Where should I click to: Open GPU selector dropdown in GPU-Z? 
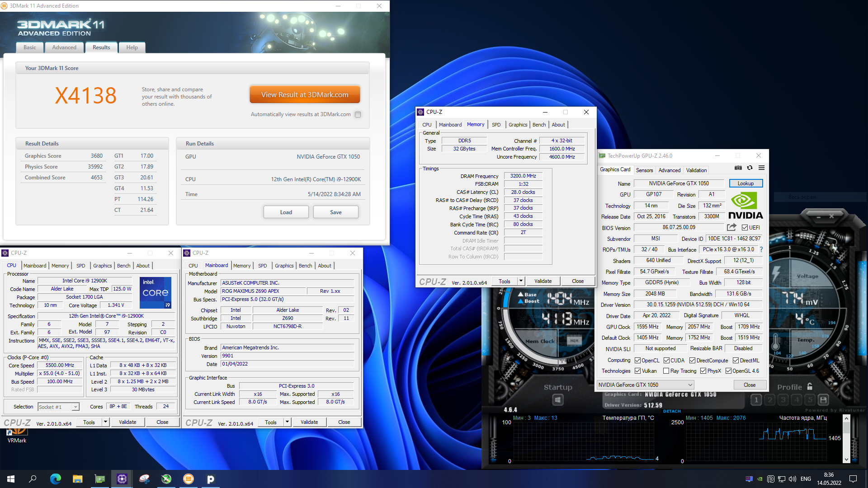[x=645, y=385]
